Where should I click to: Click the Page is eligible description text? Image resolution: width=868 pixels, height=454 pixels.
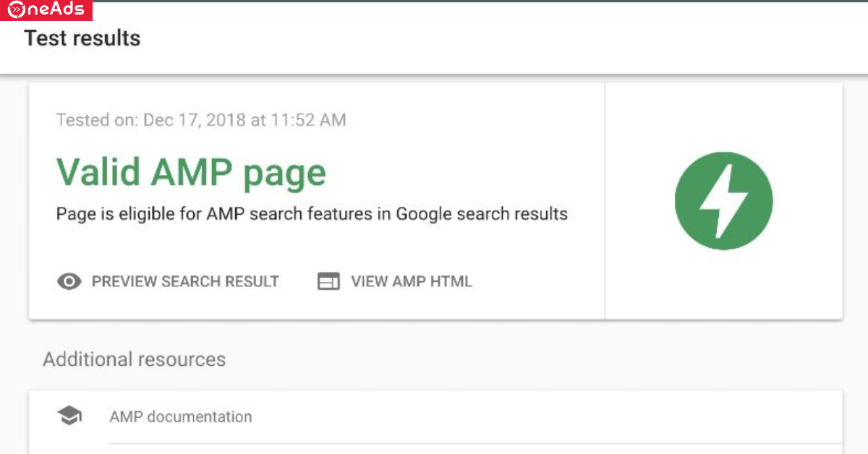click(312, 215)
